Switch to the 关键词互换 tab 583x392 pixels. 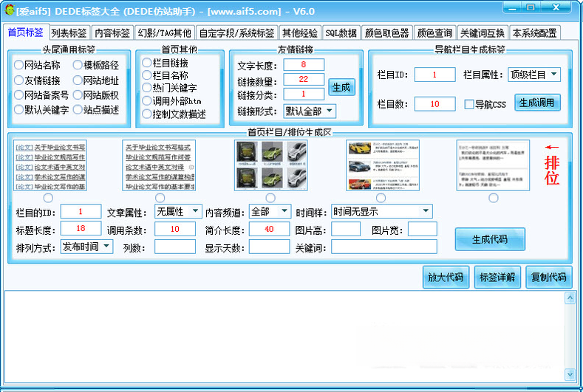pos(483,33)
